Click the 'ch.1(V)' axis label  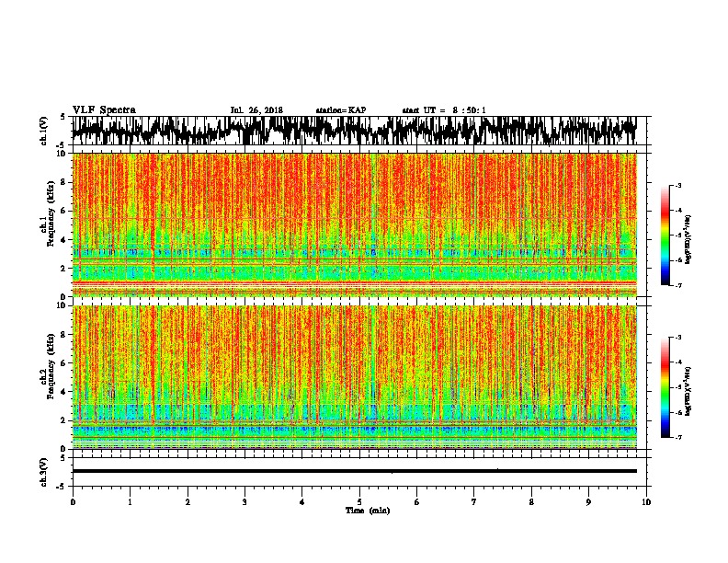[43, 131]
